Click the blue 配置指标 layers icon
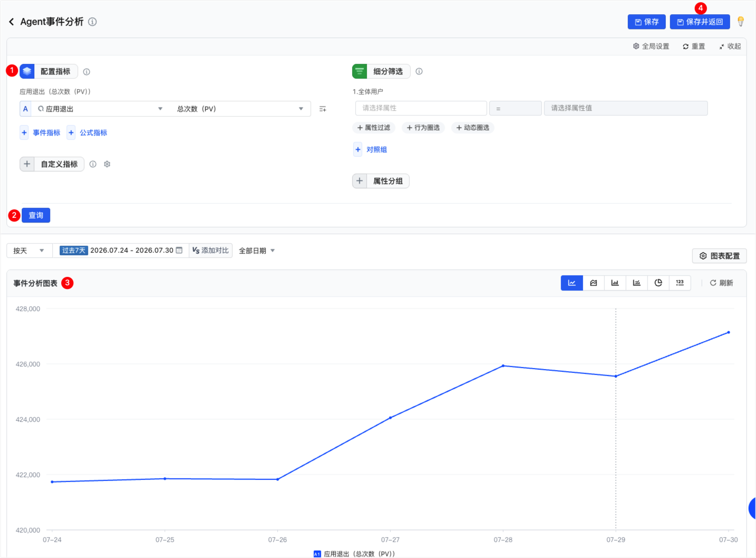Screen dimensions: 756x558 [27, 71]
